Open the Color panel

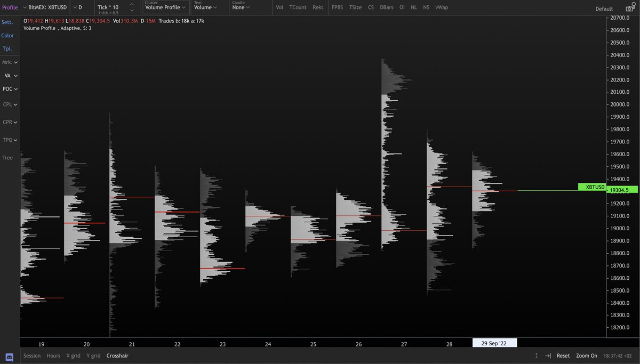(7, 35)
